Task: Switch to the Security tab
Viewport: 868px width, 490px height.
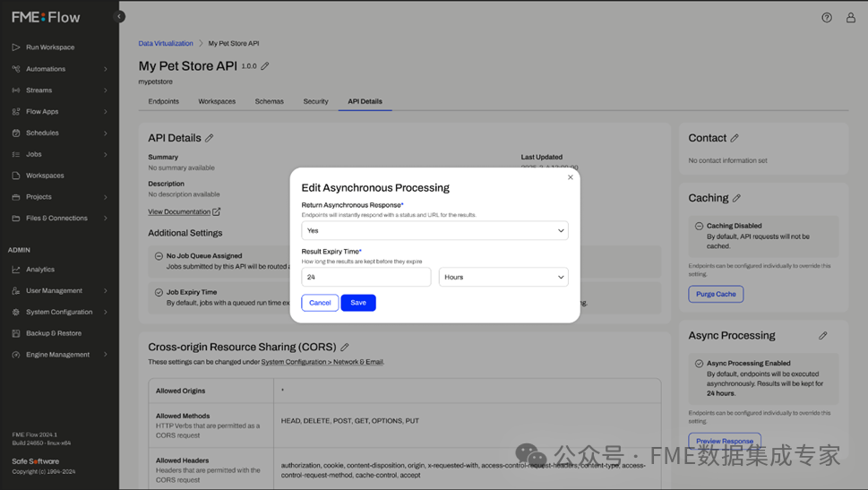Action: pos(315,101)
